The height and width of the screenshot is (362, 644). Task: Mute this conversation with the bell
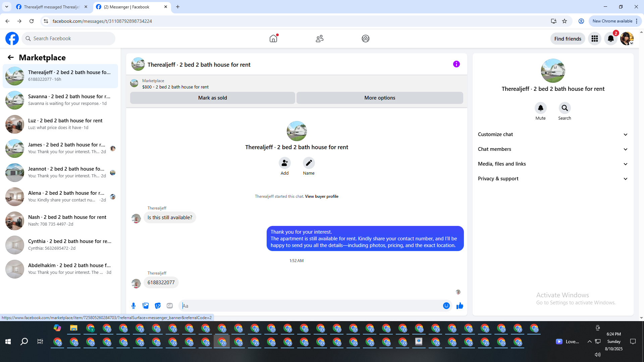540,108
